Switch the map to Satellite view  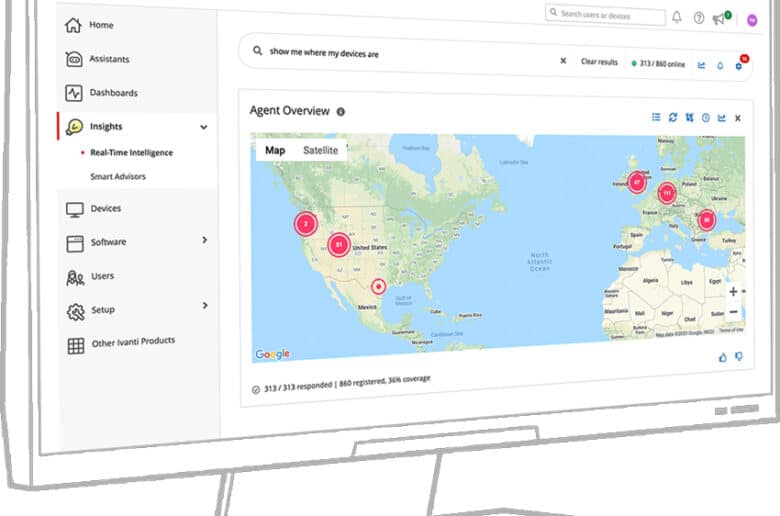pyautogui.click(x=320, y=150)
